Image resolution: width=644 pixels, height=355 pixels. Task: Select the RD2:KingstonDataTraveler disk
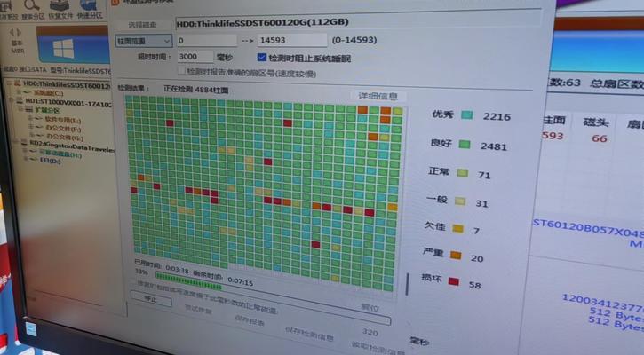point(72,146)
